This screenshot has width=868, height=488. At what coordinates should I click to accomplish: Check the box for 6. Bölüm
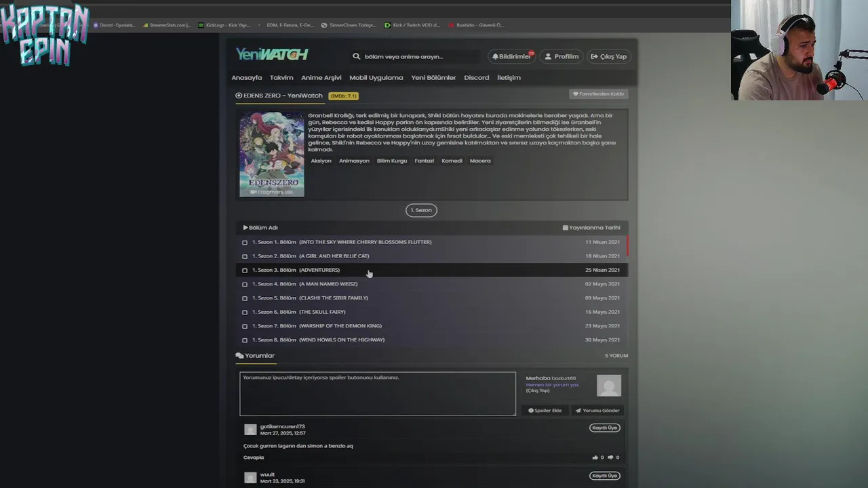245,312
